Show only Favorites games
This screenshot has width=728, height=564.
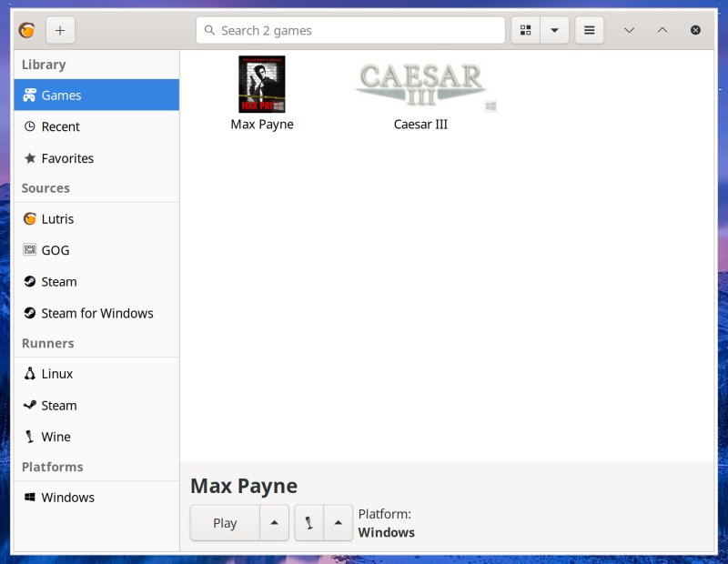[66, 158]
